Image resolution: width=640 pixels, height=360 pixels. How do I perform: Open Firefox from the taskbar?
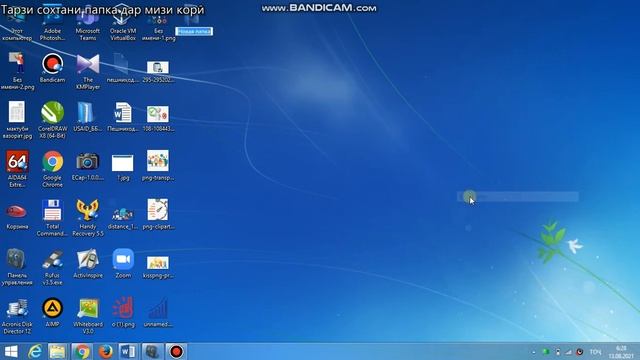pos(105,351)
